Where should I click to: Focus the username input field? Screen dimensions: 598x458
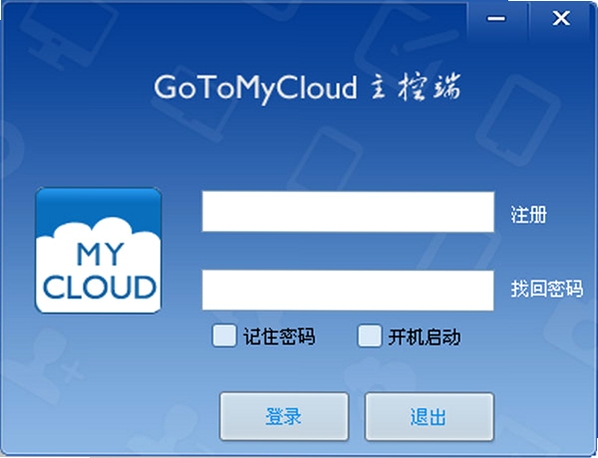click(x=348, y=212)
